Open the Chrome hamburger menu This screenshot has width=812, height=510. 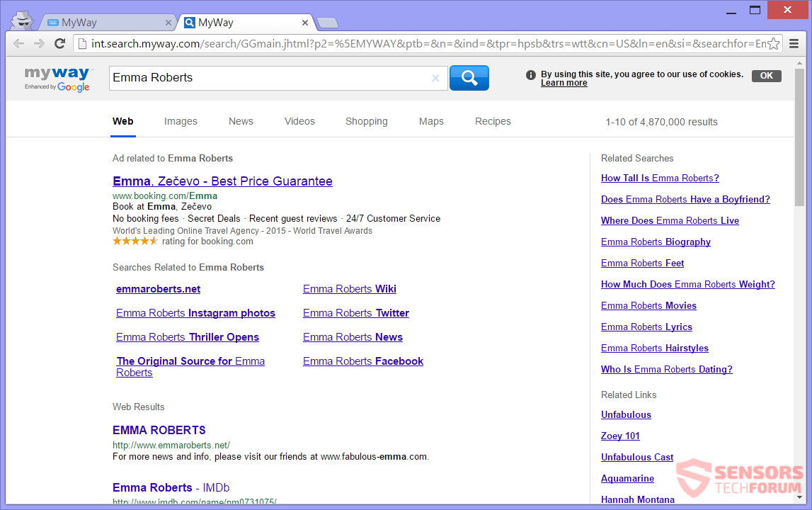pos(794,43)
